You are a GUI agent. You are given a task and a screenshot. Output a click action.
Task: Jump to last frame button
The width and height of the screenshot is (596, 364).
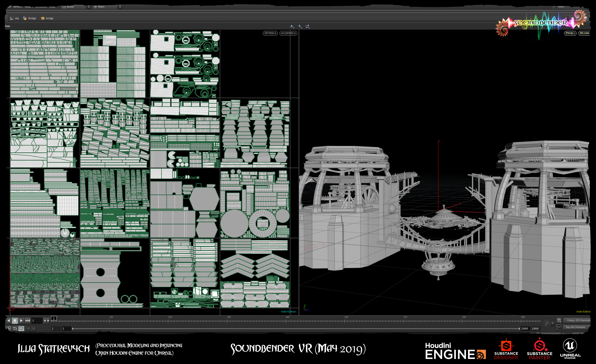[28, 321]
